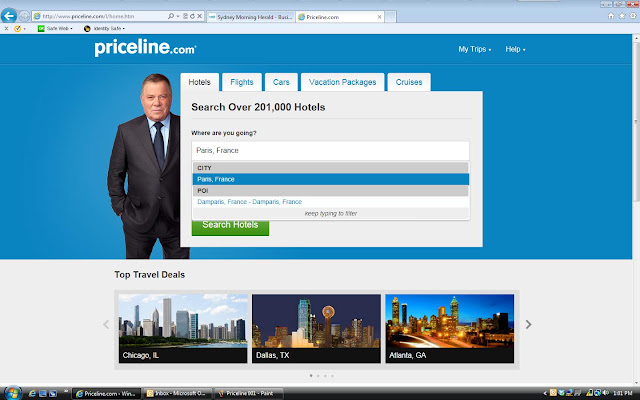This screenshot has height=400, width=640.
Task: Click the volume speaker tray icon
Action: pos(606,393)
